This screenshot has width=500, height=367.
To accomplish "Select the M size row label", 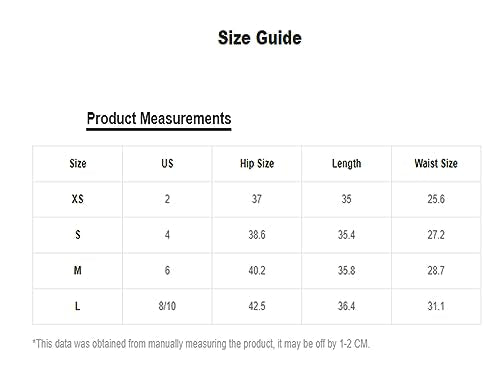I will click(x=78, y=270).
